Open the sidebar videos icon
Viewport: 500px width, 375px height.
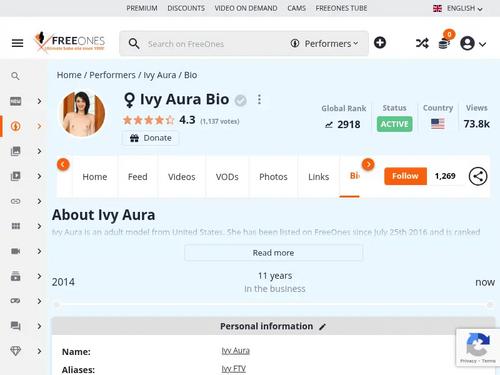point(16,176)
